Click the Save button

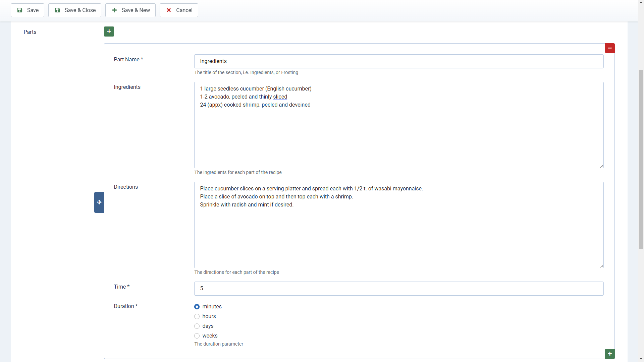click(28, 10)
